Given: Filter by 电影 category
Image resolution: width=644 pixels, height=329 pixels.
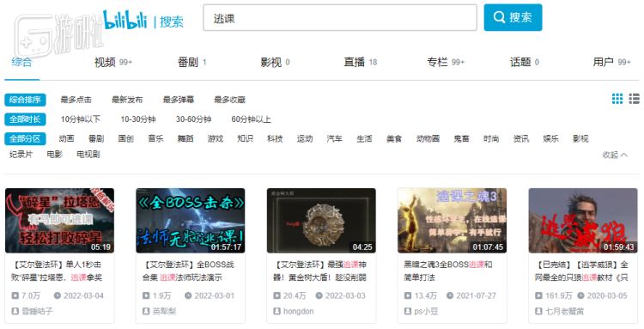Looking at the screenshot, I should point(55,155).
